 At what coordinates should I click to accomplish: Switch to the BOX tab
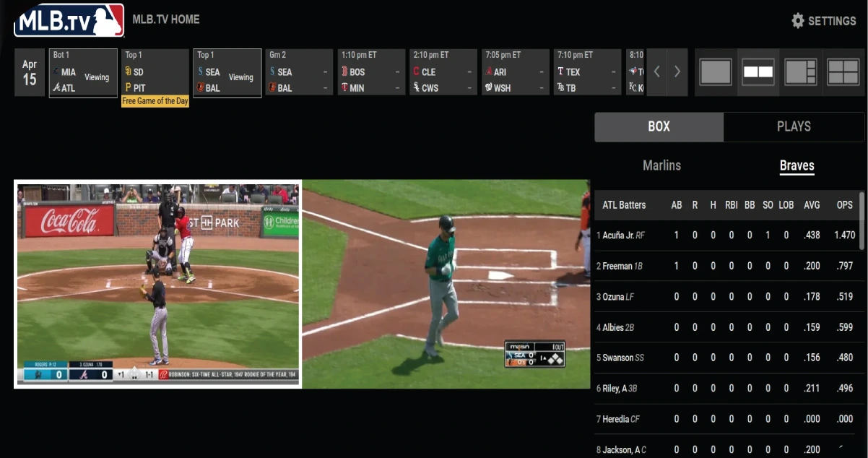click(659, 126)
